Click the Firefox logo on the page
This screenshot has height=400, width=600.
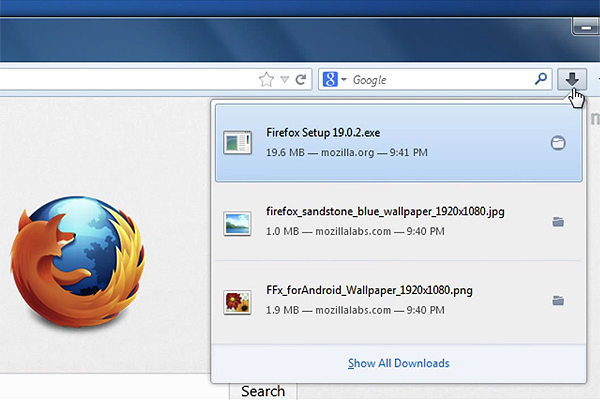[x=78, y=261]
